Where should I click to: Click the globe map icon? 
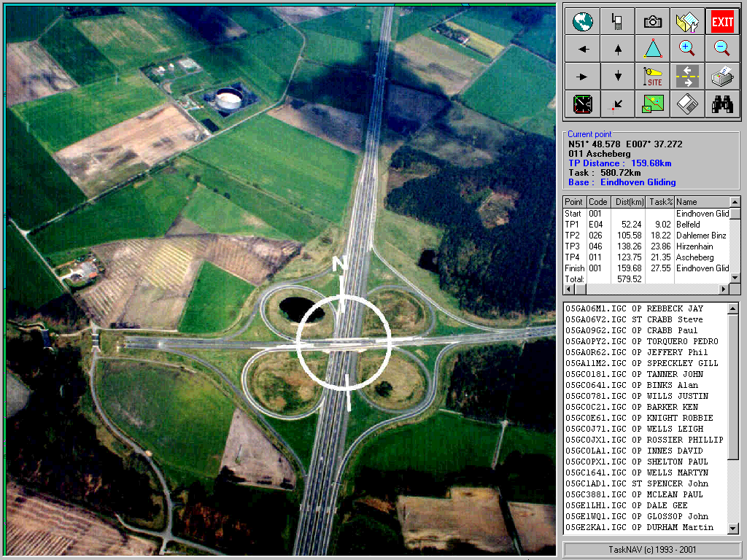[x=583, y=21]
